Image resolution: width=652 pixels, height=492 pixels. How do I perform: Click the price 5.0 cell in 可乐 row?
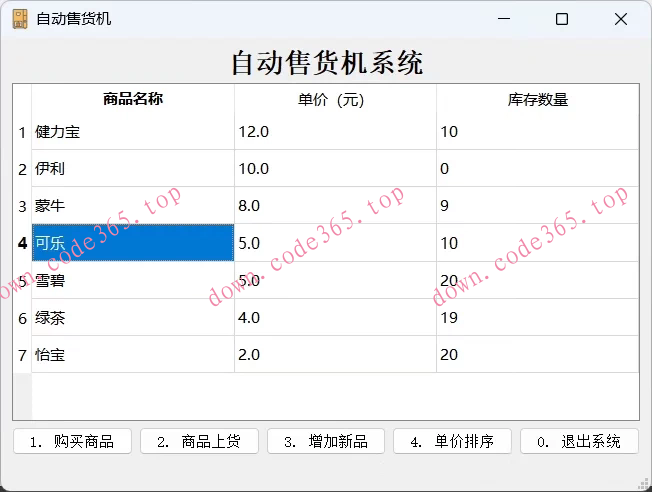(x=336, y=243)
